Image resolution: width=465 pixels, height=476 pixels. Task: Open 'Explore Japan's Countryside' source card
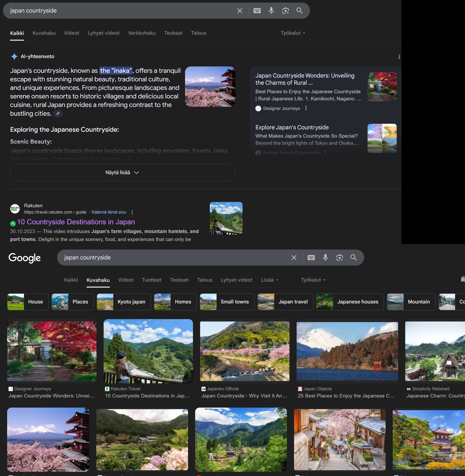[326, 139]
